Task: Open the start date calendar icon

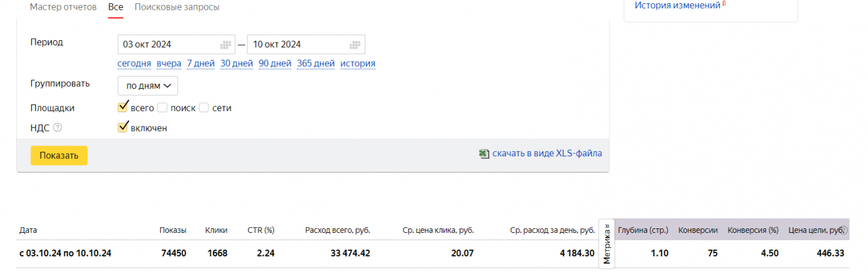Action: 225,45
